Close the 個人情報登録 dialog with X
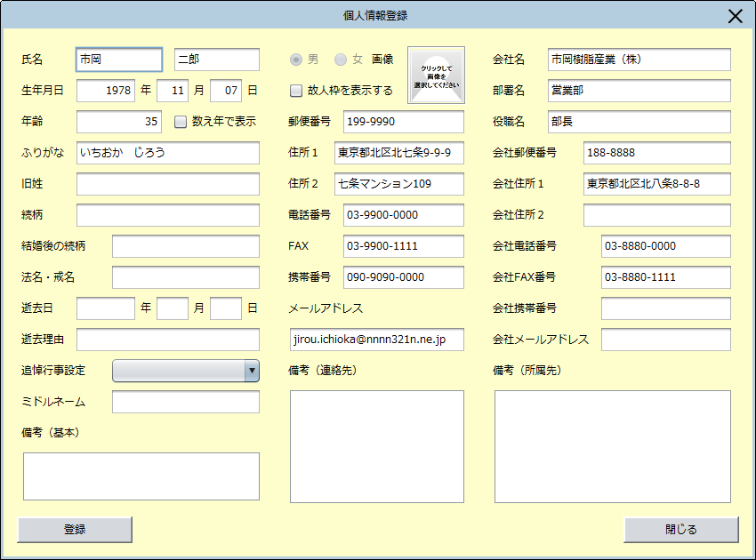Screen dimensions: 756x560 (x=736, y=16)
